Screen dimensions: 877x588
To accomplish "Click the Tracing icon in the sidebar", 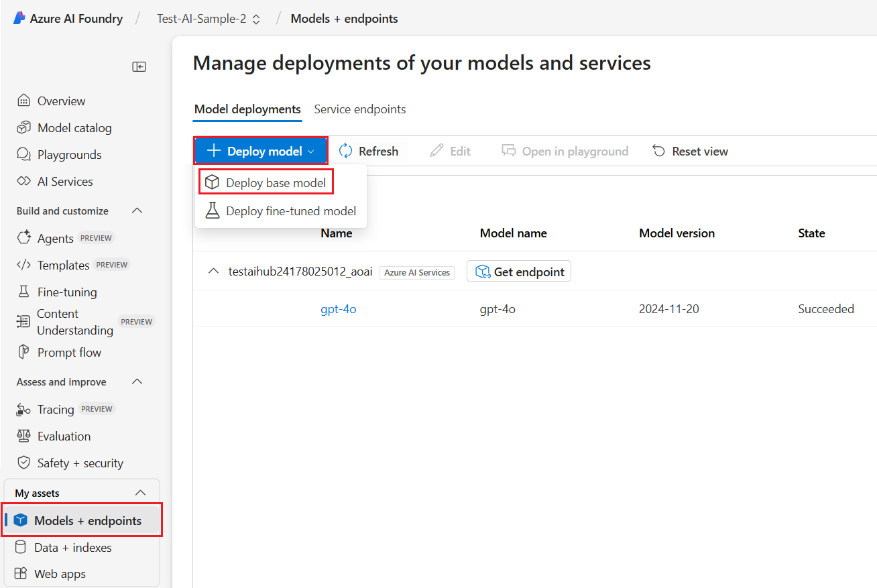I will (23, 410).
